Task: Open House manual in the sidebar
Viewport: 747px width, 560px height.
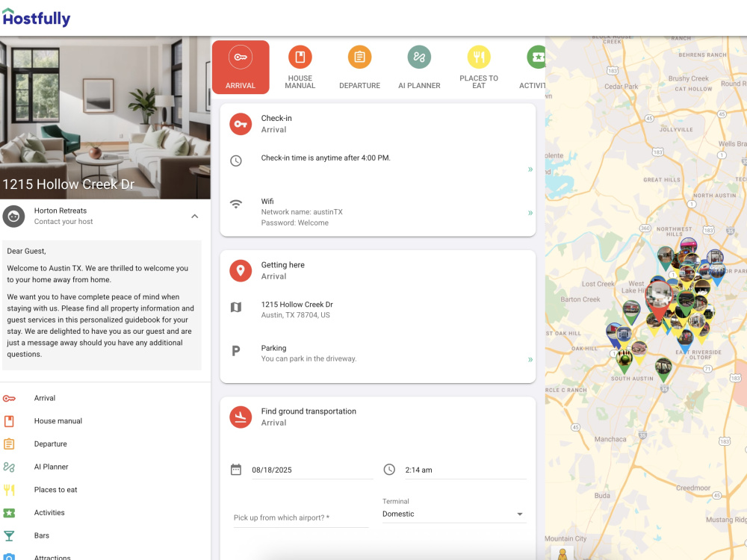Action: click(58, 421)
